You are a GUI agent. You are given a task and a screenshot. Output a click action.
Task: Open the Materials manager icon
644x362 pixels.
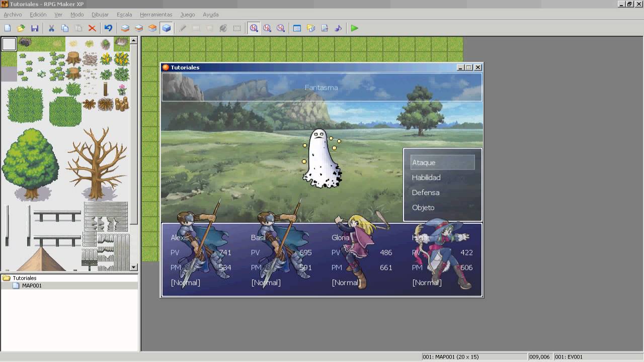tap(311, 28)
